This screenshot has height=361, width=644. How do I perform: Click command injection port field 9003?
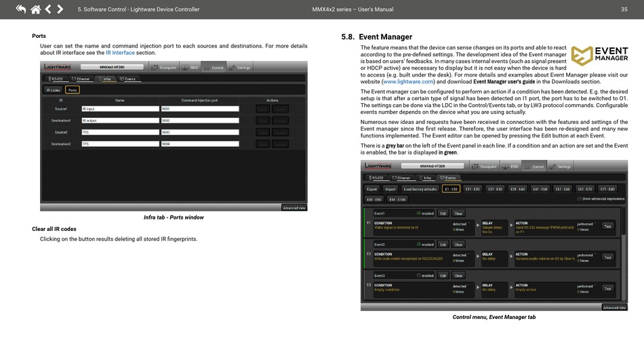199,132
